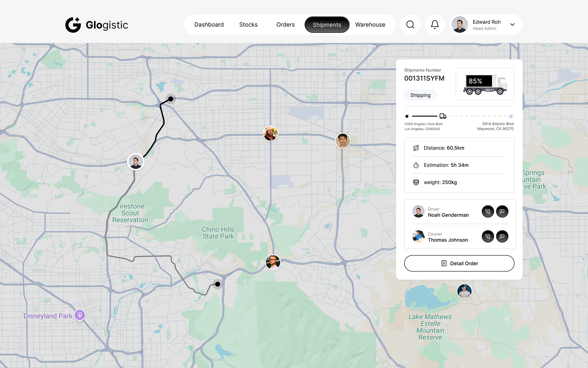
Task: Expand Edward Roh account dropdown chevron
Action: (x=512, y=25)
